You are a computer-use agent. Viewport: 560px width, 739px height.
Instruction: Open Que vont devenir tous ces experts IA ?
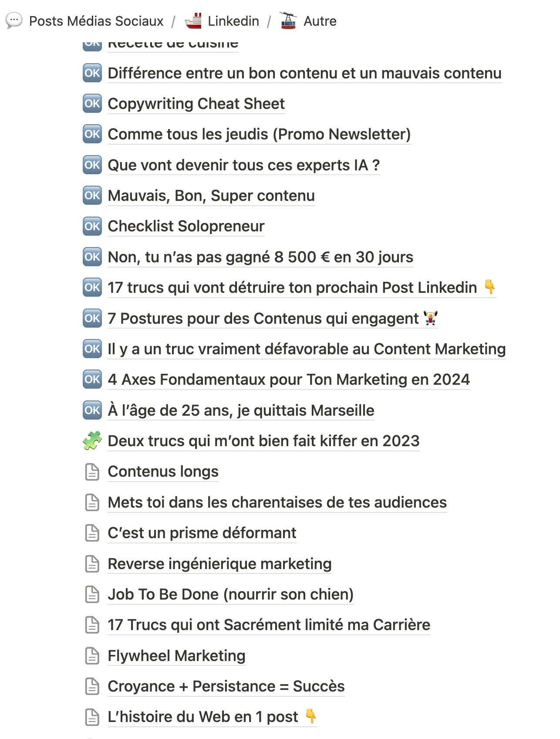pyautogui.click(x=244, y=165)
